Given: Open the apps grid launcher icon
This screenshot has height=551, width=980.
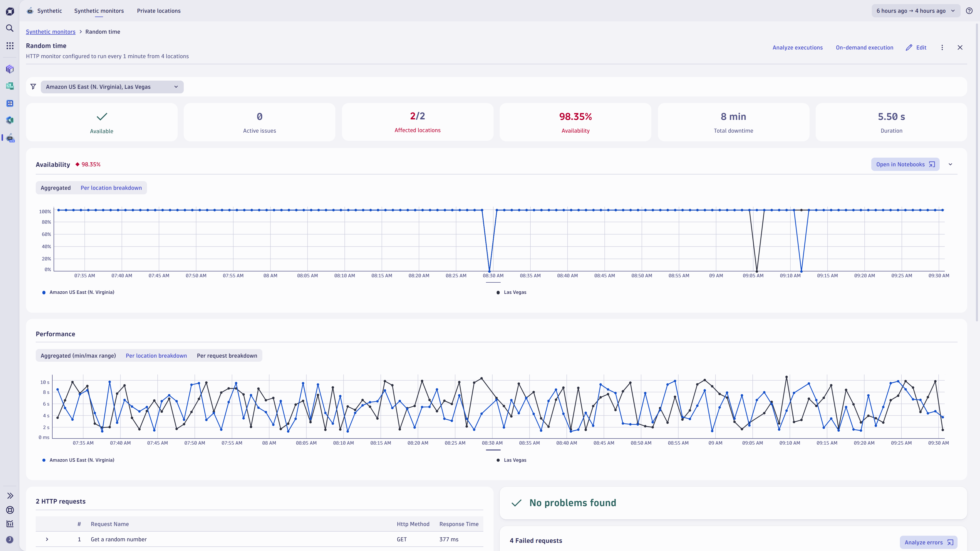Looking at the screenshot, I should [x=10, y=46].
